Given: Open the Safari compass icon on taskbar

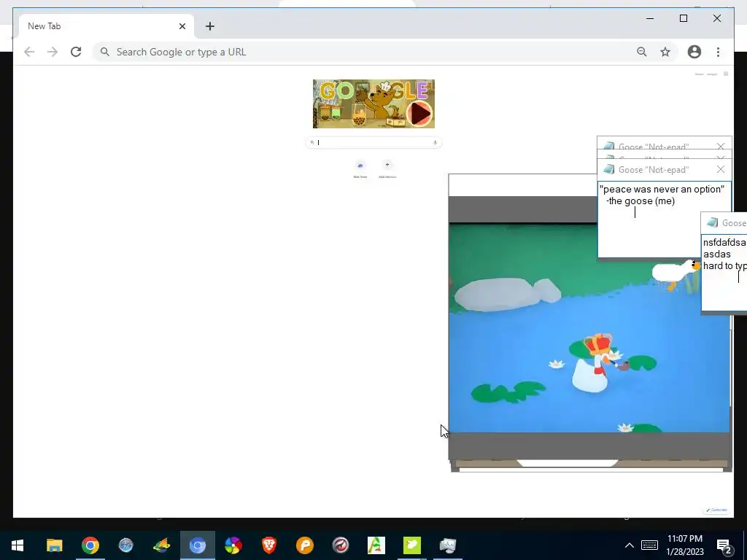Looking at the screenshot, I should click(125, 545).
